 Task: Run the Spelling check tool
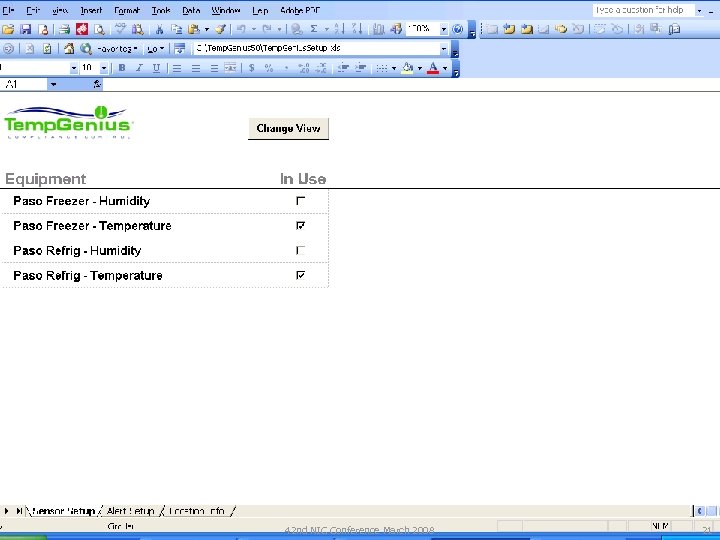click(x=120, y=29)
